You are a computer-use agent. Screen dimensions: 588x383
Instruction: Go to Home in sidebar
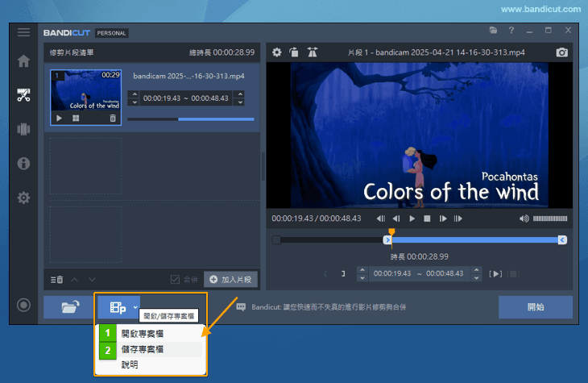coord(23,60)
